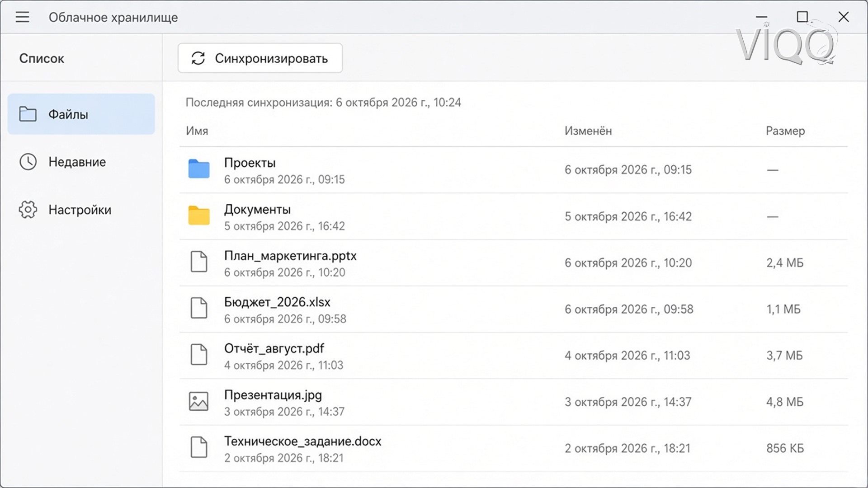Open the Проекты folder name
868x488 pixels.
[x=250, y=163]
